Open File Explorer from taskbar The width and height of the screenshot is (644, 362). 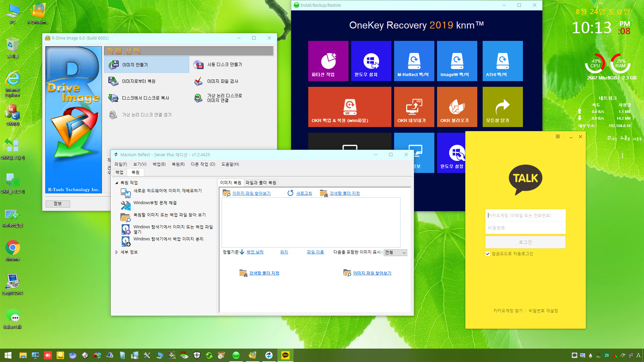(x=23, y=355)
